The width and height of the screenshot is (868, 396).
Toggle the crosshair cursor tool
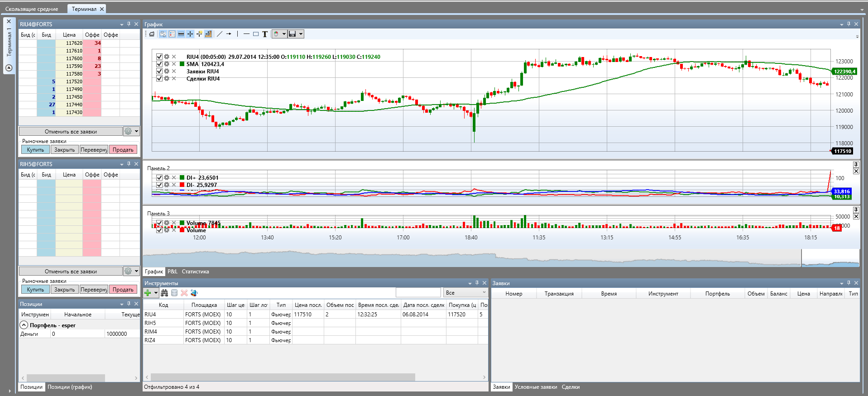(x=190, y=34)
